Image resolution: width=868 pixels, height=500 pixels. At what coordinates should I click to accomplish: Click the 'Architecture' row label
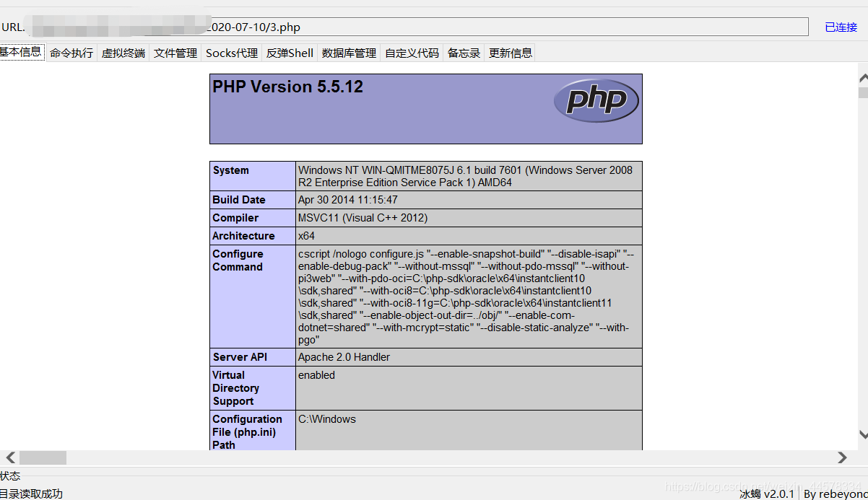243,236
